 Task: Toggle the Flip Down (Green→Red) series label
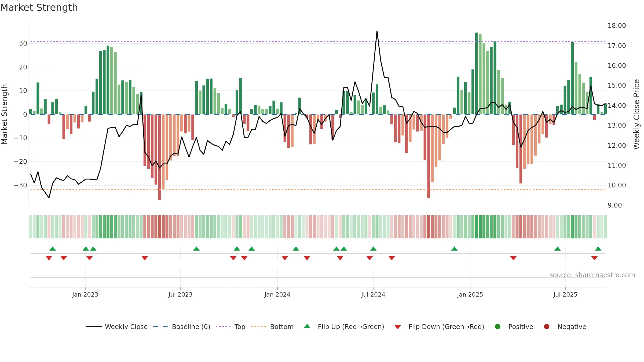446,327
